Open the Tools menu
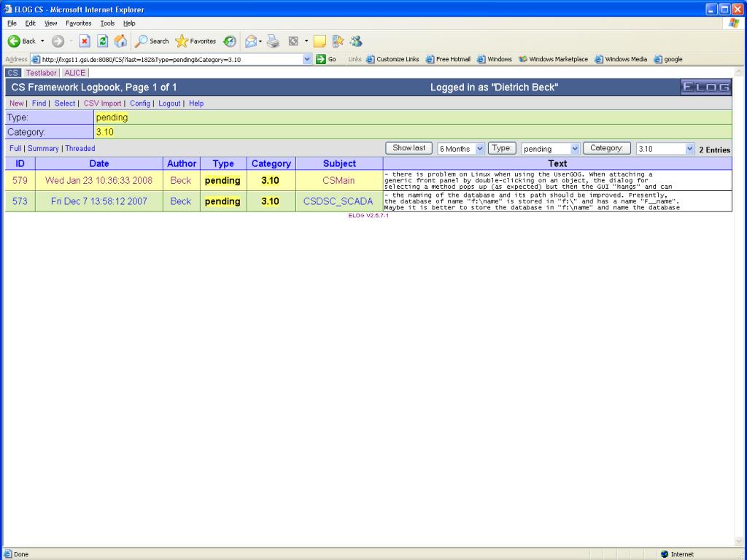Image resolution: width=747 pixels, height=560 pixels. click(x=107, y=23)
